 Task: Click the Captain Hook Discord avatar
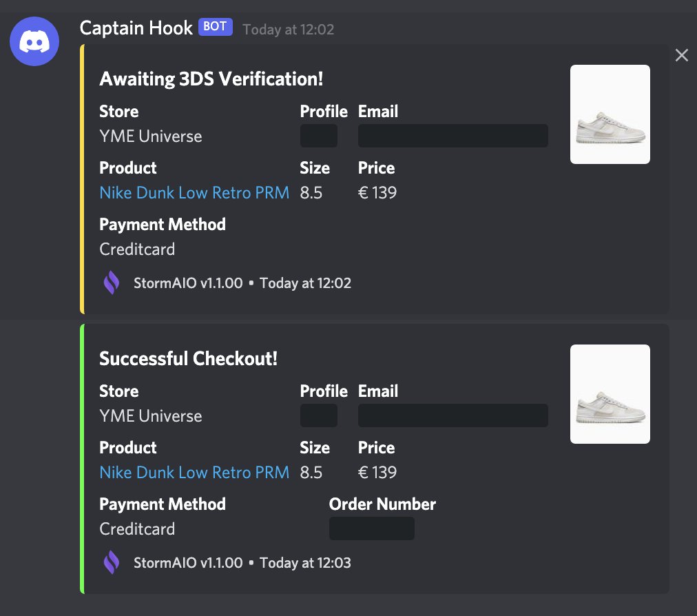click(x=34, y=41)
